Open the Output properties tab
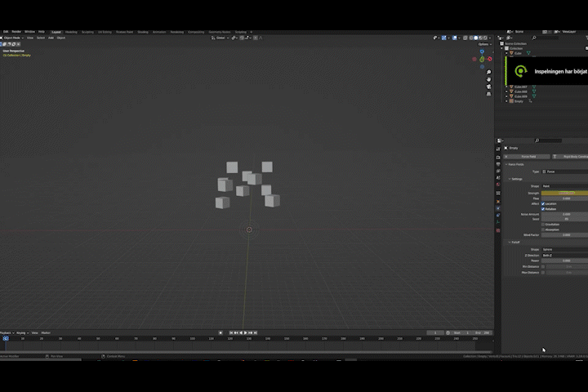Image resolution: width=588 pixels, height=392 pixels. click(498, 164)
